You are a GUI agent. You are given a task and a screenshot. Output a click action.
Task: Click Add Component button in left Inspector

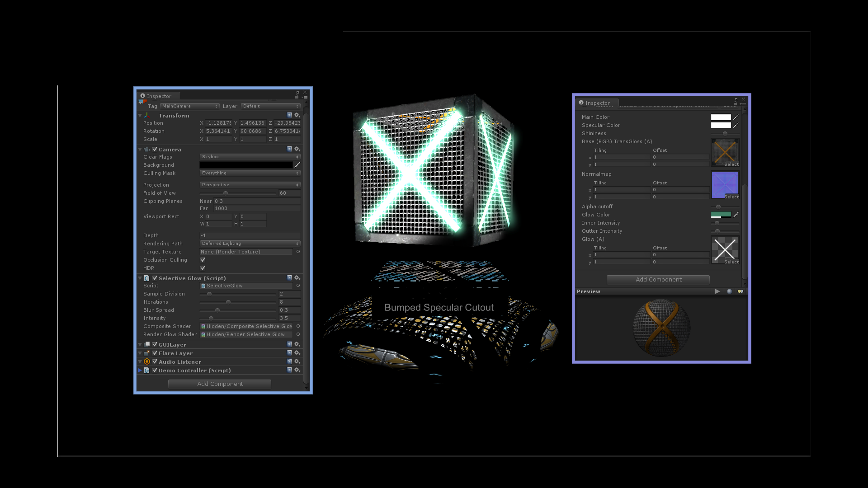[x=220, y=384]
